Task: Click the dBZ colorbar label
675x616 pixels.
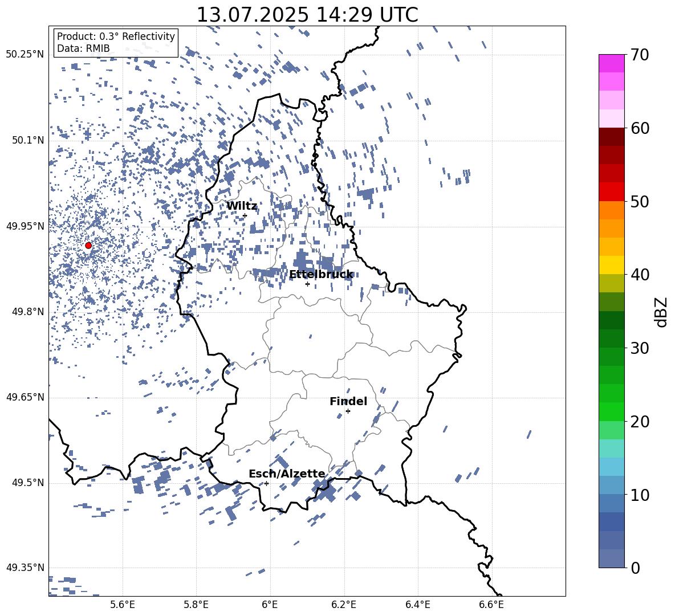Action: click(661, 312)
